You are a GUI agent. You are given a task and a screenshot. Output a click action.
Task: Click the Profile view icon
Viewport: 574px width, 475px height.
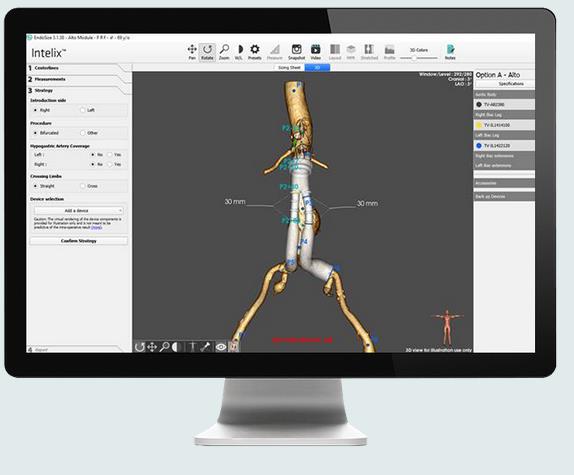[x=390, y=52]
